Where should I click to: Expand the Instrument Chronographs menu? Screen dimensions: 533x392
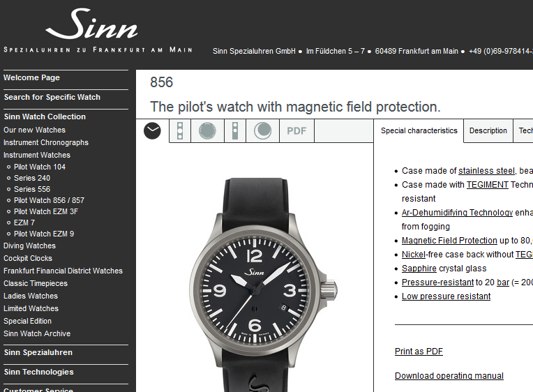(x=46, y=142)
